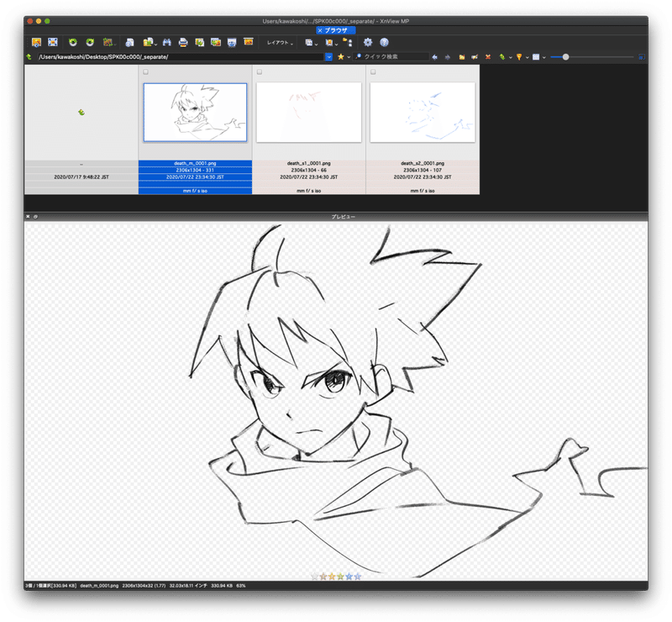The width and height of the screenshot is (672, 622).
Task: Expand the thumbnail view mode dropdown arrow
Action: coord(543,57)
